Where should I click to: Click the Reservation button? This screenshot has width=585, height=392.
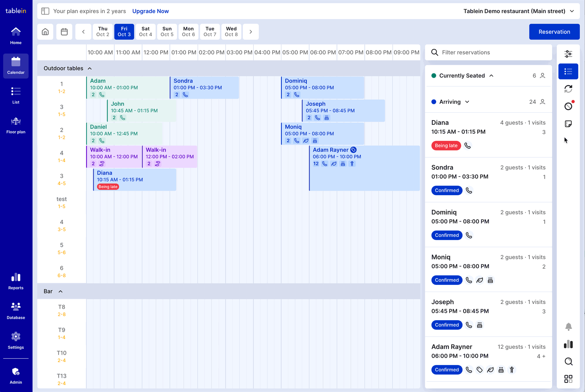[554, 32]
